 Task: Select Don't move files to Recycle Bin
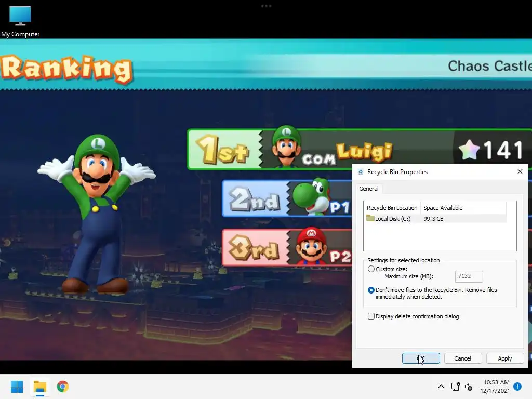(x=371, y=290)
